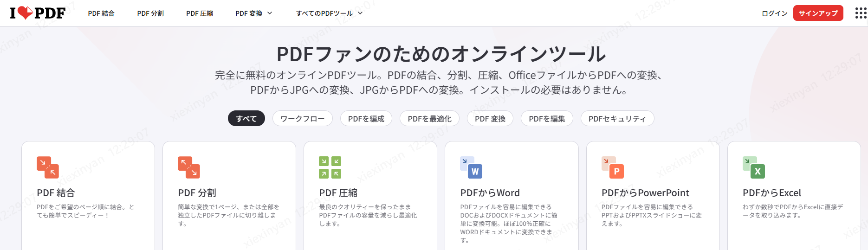Screen dimensions: 868x250
Task: Click the PDF 結合 merge icon
Action: pyautogui.click(x=48, y=167)
